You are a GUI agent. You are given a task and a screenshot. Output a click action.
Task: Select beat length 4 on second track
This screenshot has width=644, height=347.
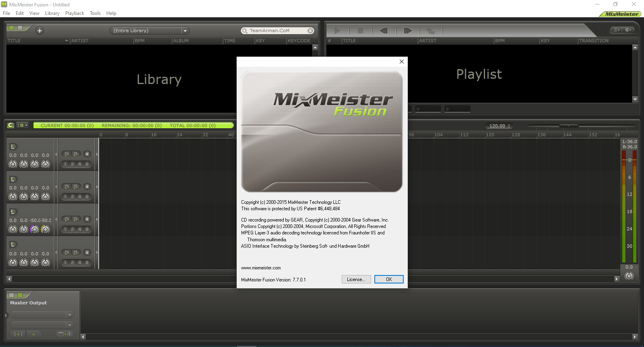coord(80,197)
